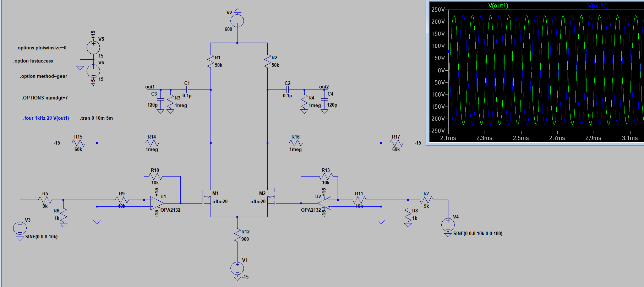Click the blue V(out2) trace label
The image size is (644, 287).
(598, 5)
